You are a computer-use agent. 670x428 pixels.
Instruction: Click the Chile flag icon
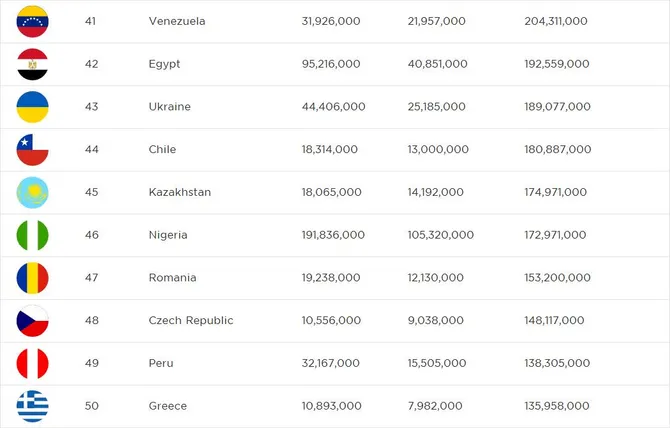(32, 150)
